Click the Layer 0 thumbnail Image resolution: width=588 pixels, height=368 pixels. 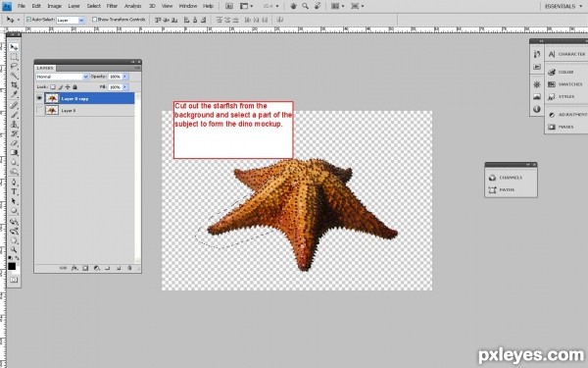(52, 110)
